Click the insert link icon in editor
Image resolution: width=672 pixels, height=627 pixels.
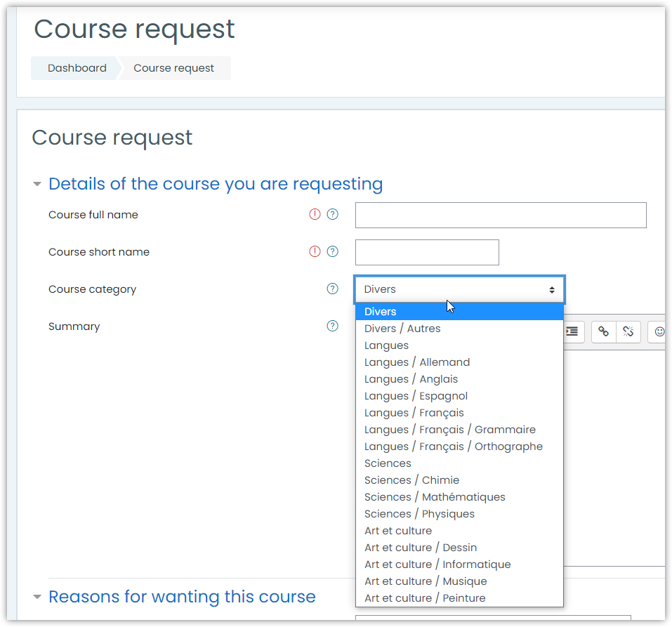[603, 331]
